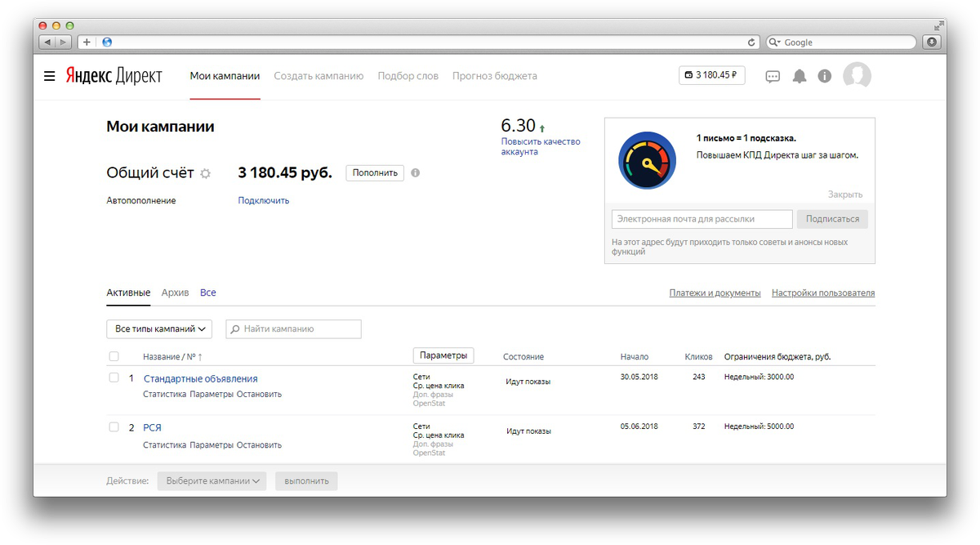
Task: Open Статистика for Стандартные объявления
Action: point(164,394)
